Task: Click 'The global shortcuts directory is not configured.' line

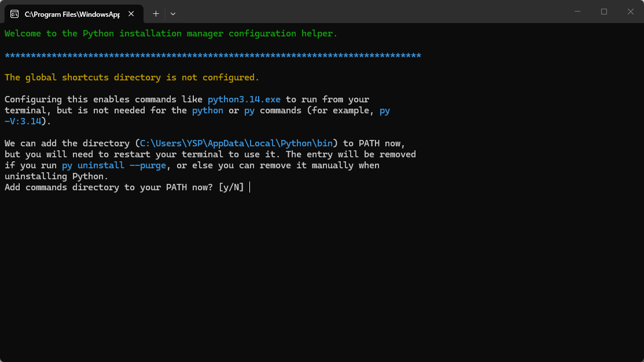Action: tap(132, 77)
